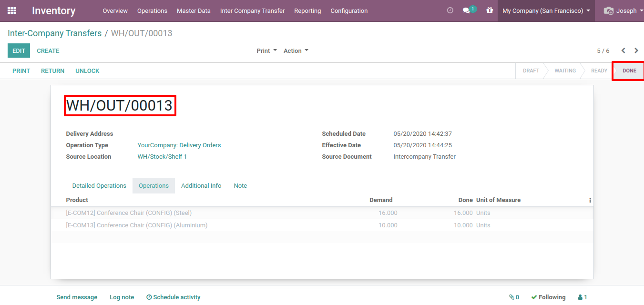This screenshot has height=305, width=644.
Task: Open the apps grid menu icon
Action: [x=12, y=10]
